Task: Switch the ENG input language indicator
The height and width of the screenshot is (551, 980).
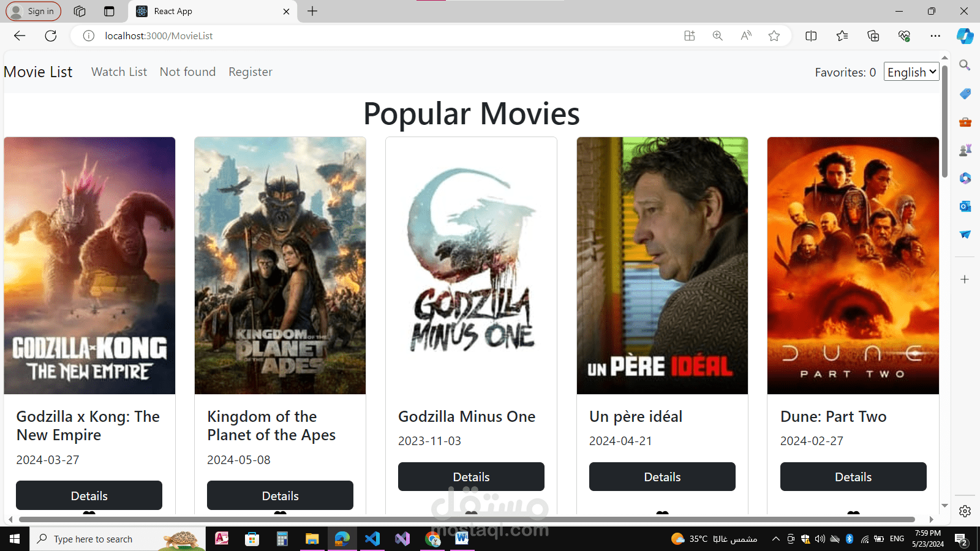Action: click(x=897, y=539)
